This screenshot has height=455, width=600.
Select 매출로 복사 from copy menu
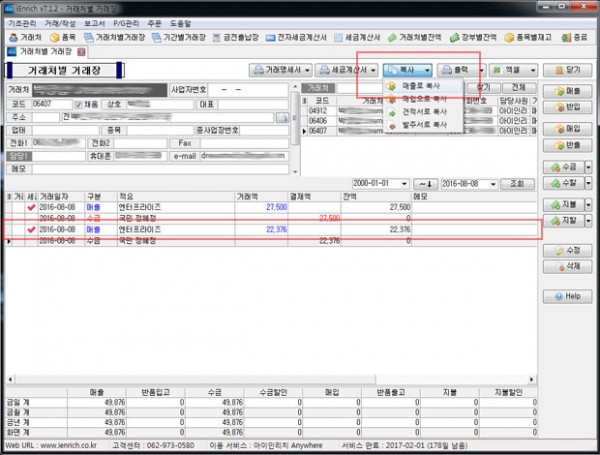coord(422,87)
